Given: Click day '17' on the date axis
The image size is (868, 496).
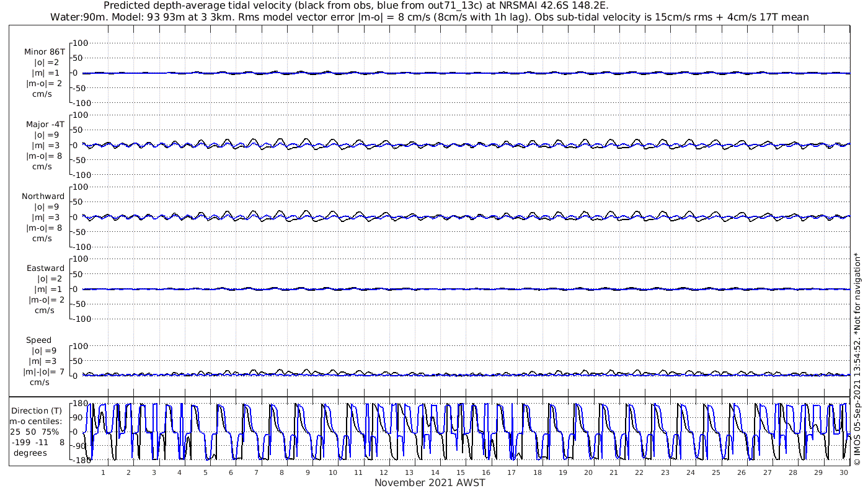Looking at the screenshot, I should tap(511, 472).
